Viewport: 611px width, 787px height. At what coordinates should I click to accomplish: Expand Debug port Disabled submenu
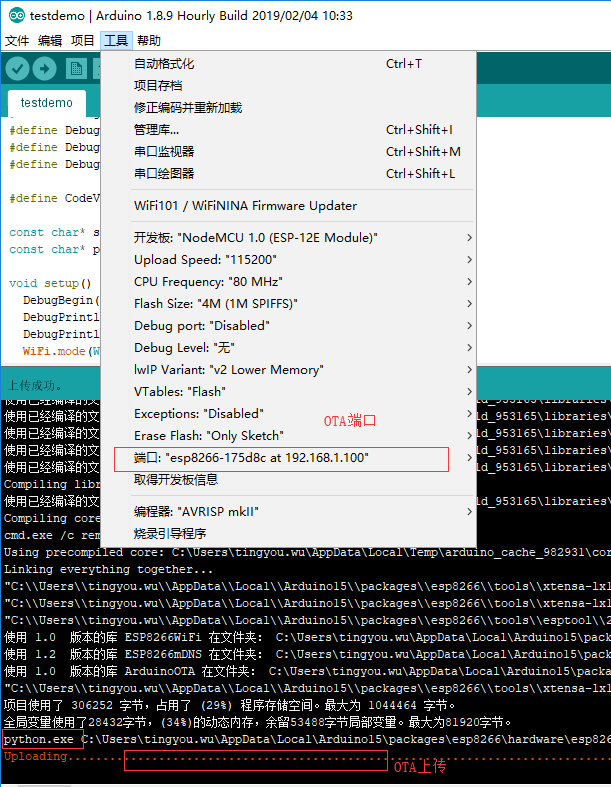288,326
